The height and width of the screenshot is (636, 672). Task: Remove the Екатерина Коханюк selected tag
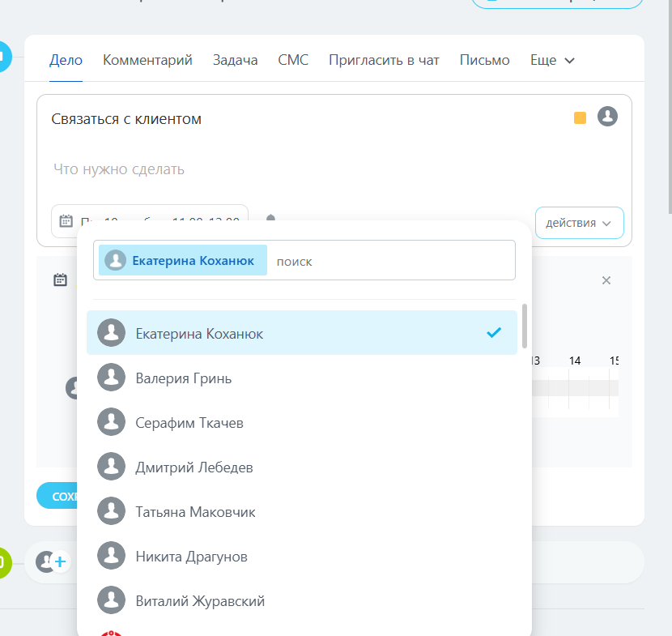(182, 260)
